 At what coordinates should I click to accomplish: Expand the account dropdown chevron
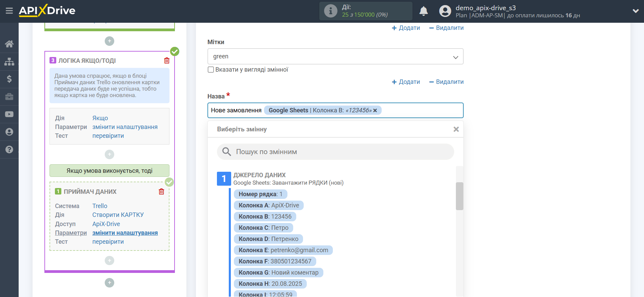(636, 11)
